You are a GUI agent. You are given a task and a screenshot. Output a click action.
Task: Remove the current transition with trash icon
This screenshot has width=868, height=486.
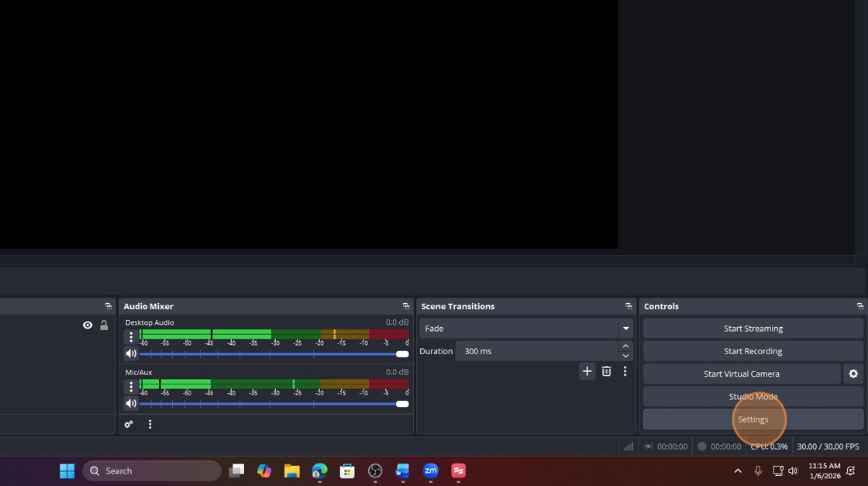pyautogui.click(x=606, y=371)
